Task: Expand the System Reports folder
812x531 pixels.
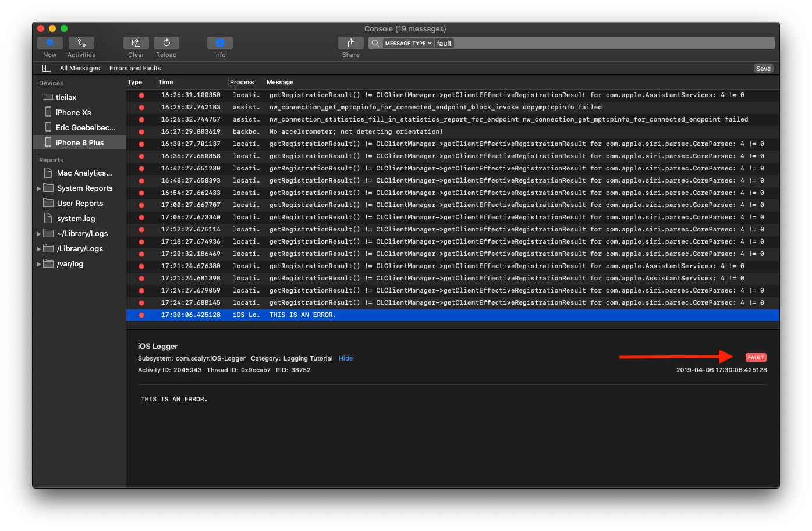Action: [39, 188]
